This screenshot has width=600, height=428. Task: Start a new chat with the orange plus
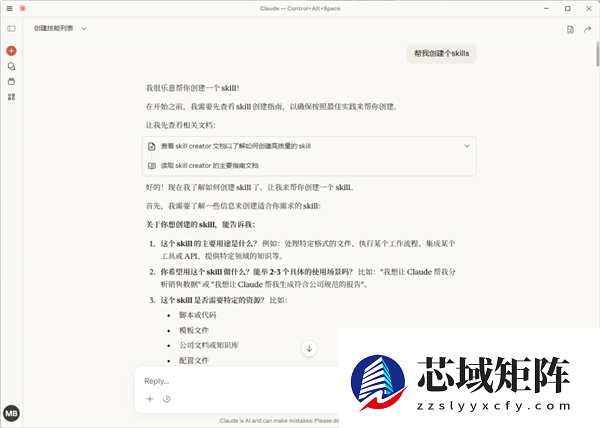tap(11, 50)
